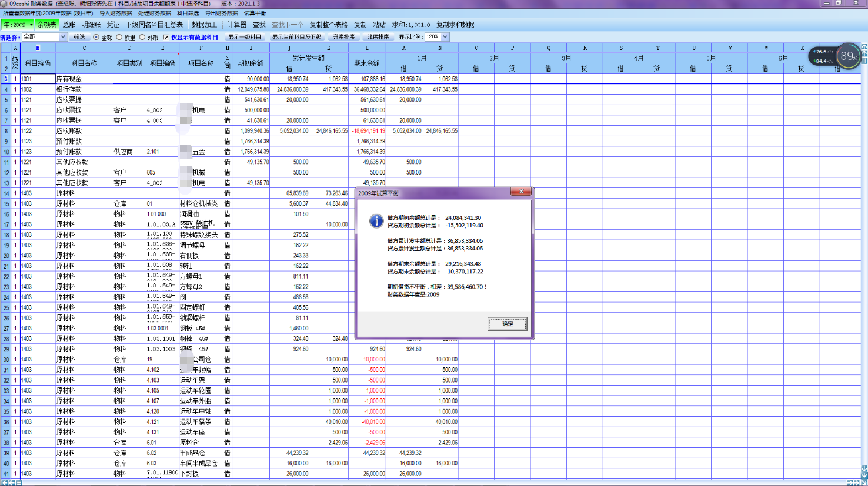Click the 查找 search toolbar item
The width and height of the screenshot is (868, 486).
coord(259,25)
